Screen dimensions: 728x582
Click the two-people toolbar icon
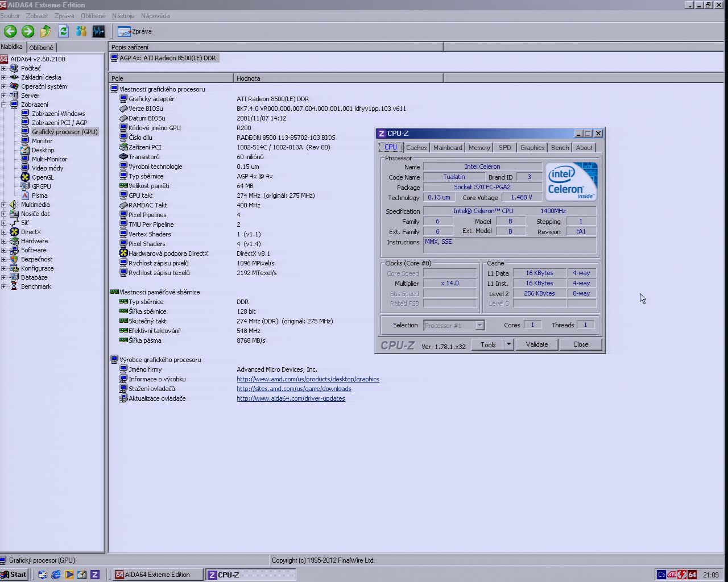[x=81, y=31]
